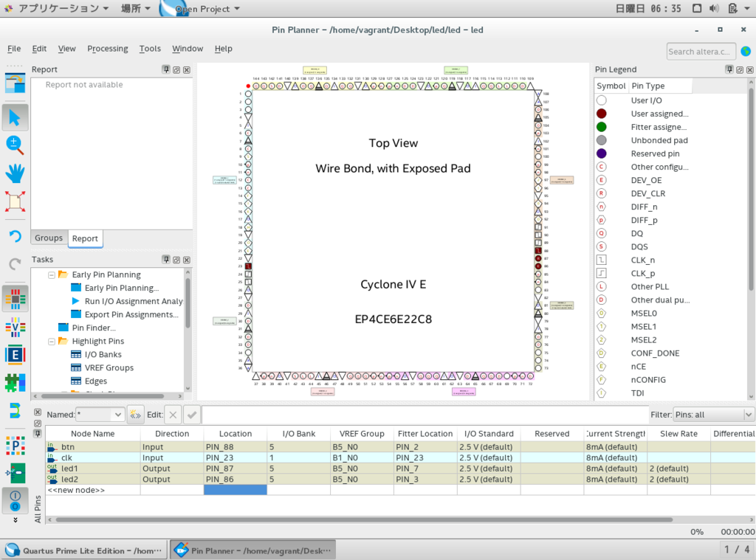The height and width of the screenshot is (560, 756).
Task: Click the redo arrow icon
Action: pos(15,263)
